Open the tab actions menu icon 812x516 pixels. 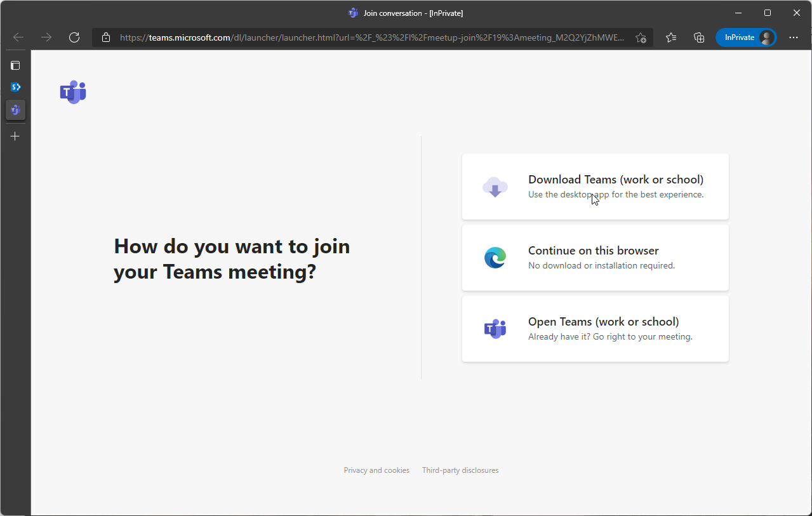(15, 65)
